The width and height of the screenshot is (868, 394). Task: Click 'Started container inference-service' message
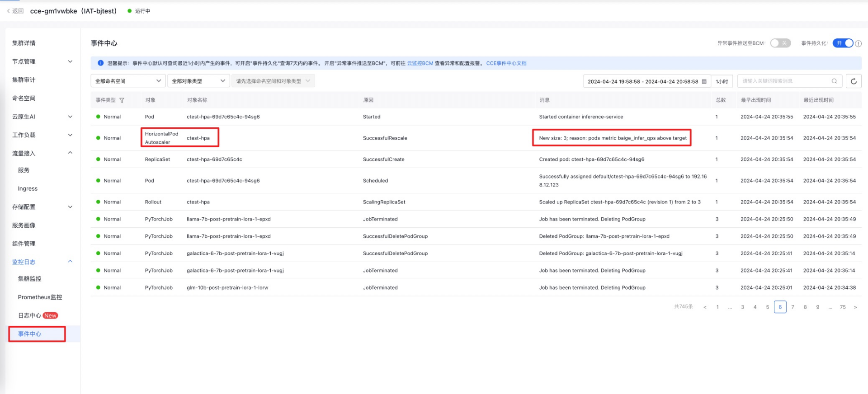click(x=581, y=117)
